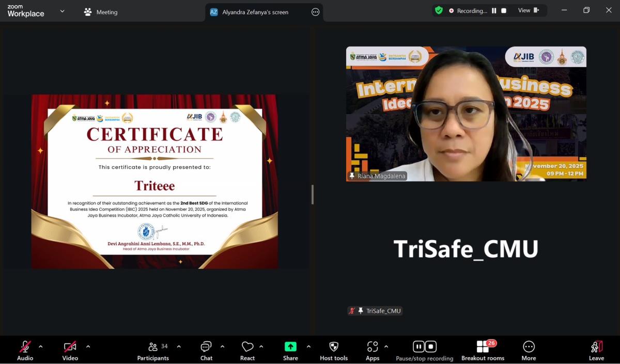Switch to the Meeting tab
This screenshot has width=620, height=364.
pos(101,12)
